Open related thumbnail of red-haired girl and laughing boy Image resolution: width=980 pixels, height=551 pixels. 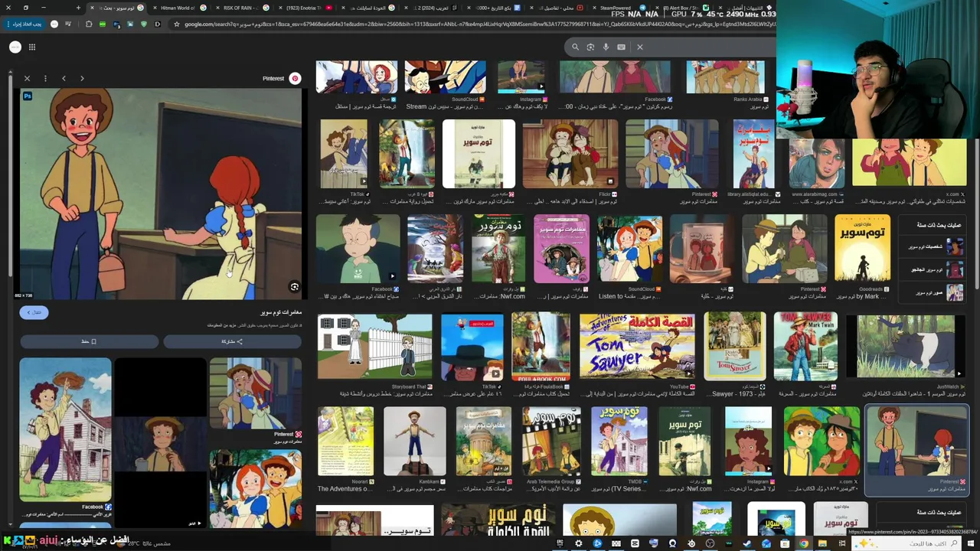tap(255, 488)
